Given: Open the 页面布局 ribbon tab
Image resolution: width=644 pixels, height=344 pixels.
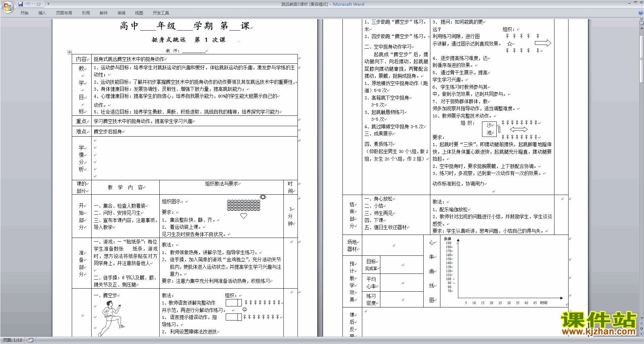Looking at the screenshot, I should click(x=64, y=13).
